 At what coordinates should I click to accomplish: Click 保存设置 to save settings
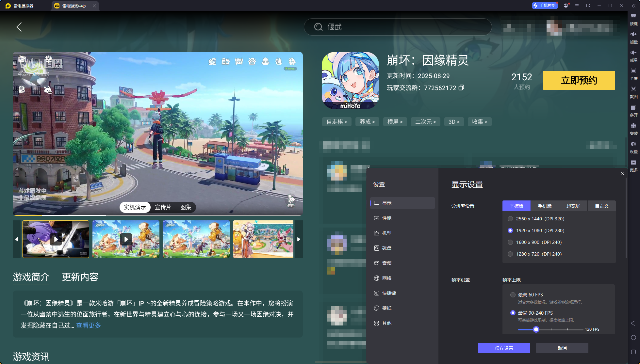pyautogui.click(x=504, y=348)
